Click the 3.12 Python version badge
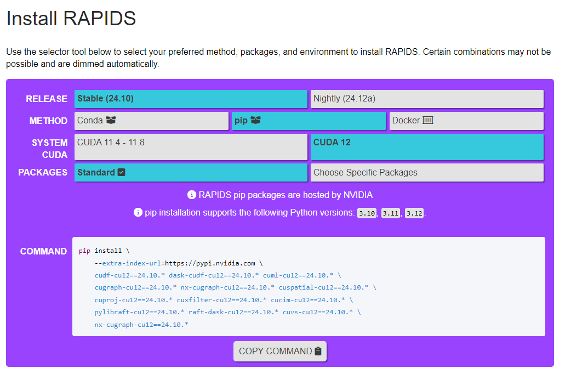 click(414, 213)
